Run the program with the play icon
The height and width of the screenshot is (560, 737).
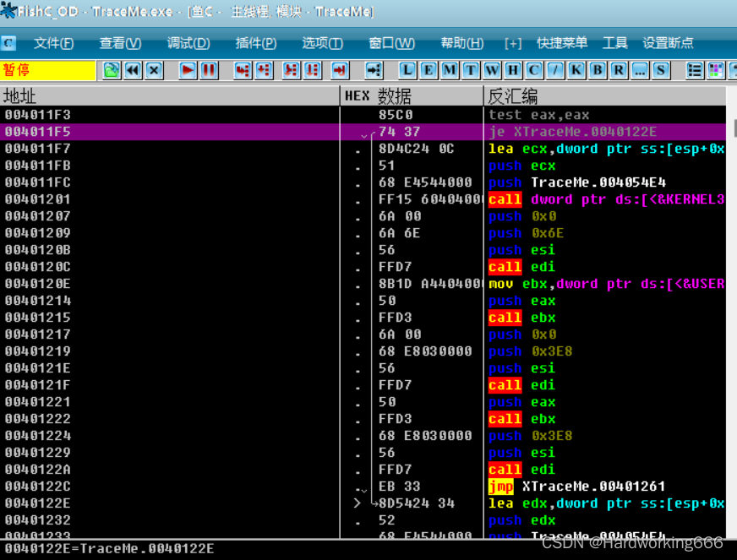point(188,70)
